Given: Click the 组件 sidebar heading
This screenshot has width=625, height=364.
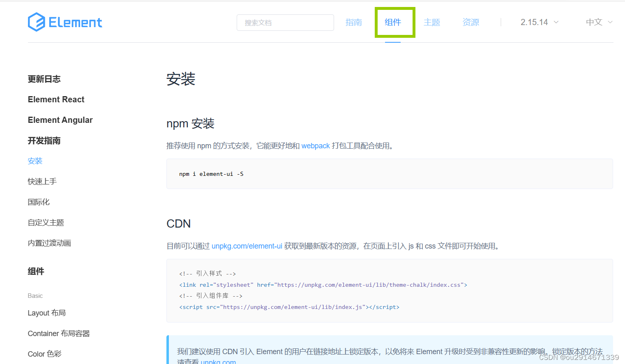Looking at the screenshot, I should (36, 271).
